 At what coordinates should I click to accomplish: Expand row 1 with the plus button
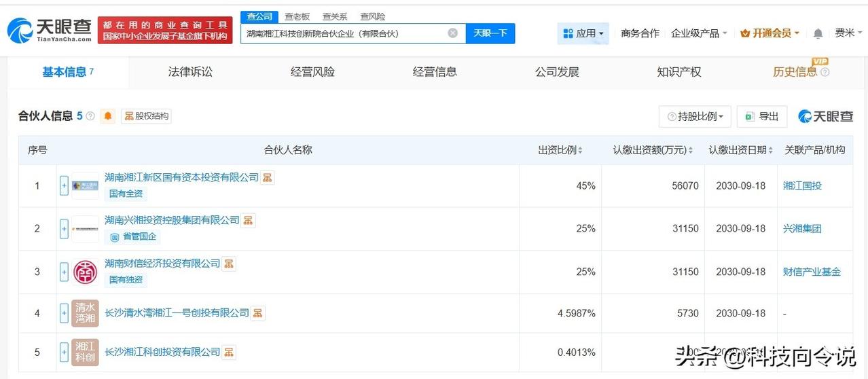(64, 185)
